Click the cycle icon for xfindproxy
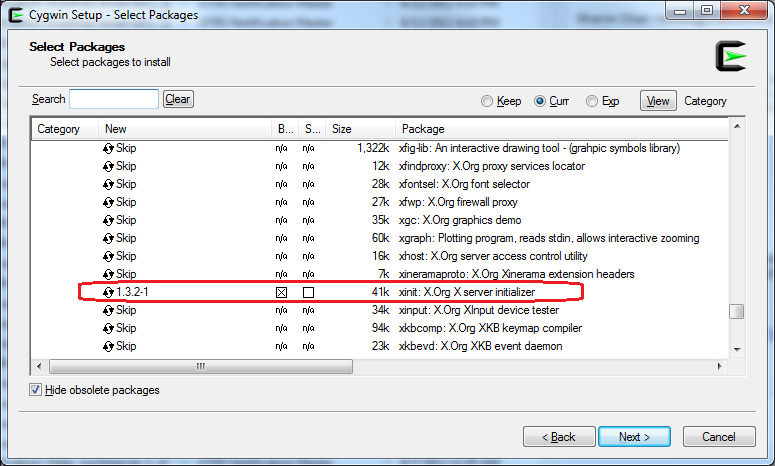The height and width of the screenshot is (466, 775). tap(108, 167)
